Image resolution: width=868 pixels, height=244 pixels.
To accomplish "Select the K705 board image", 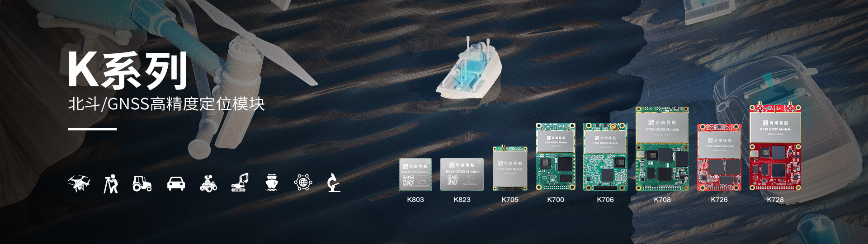I will (x=509, y=168).
